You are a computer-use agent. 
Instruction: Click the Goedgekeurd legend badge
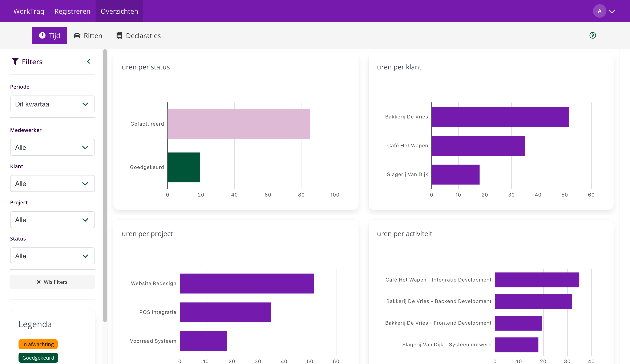pos(38,358)
